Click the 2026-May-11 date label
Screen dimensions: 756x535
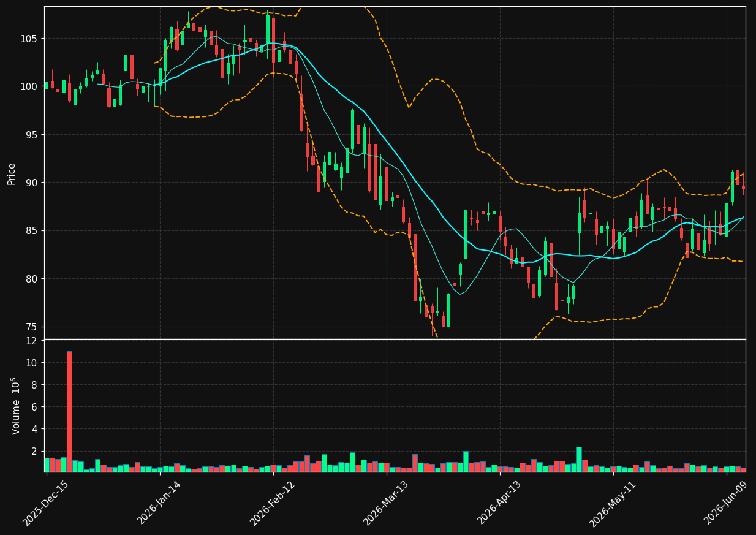tap(612, 503)
